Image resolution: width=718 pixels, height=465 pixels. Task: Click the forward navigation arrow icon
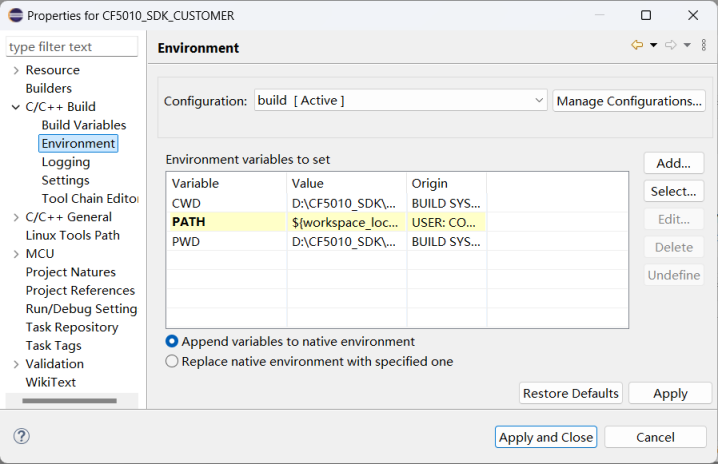point(671,45)
